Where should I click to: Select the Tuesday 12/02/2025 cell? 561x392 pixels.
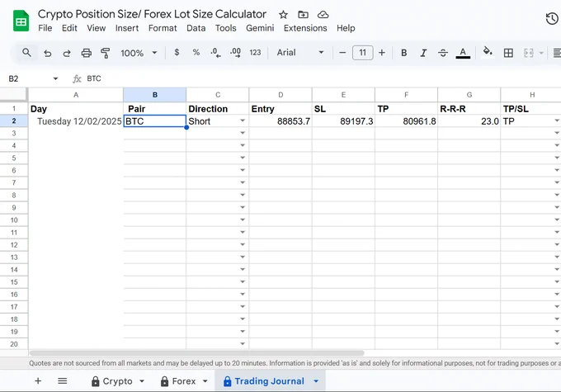pos(76,121)
